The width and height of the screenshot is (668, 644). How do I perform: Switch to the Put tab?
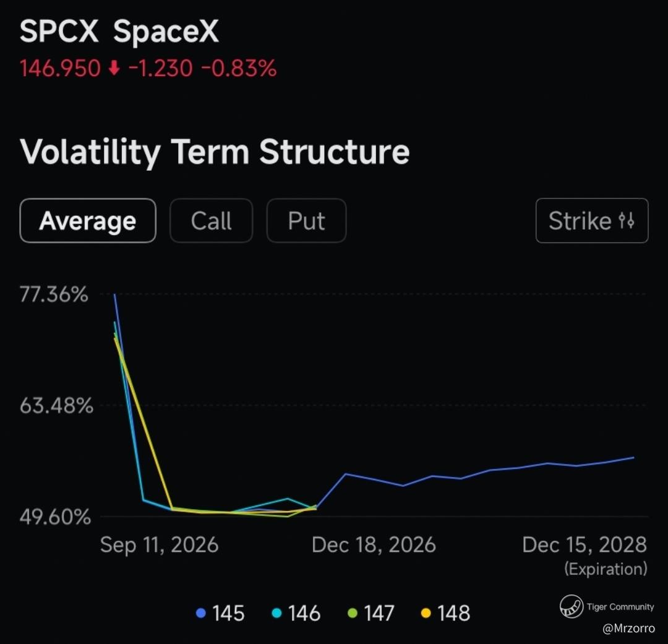click(x=306, y=221)
